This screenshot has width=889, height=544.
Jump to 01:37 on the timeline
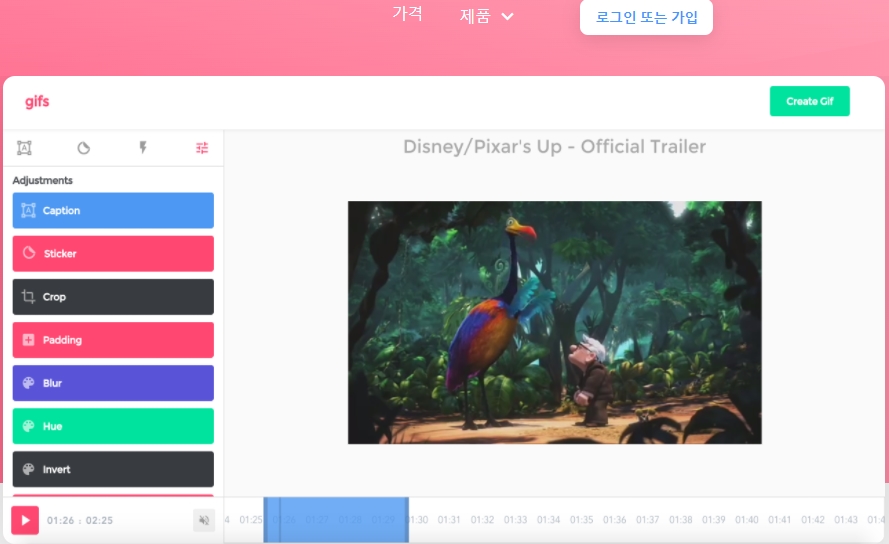(x=647, y=520)
